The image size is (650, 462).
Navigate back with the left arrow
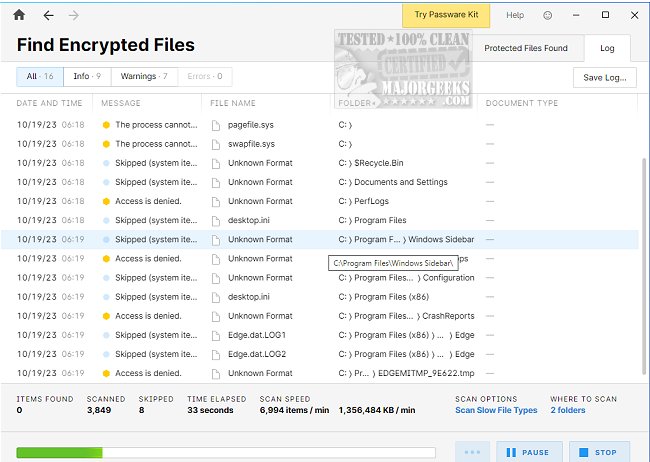click(49, 16)
